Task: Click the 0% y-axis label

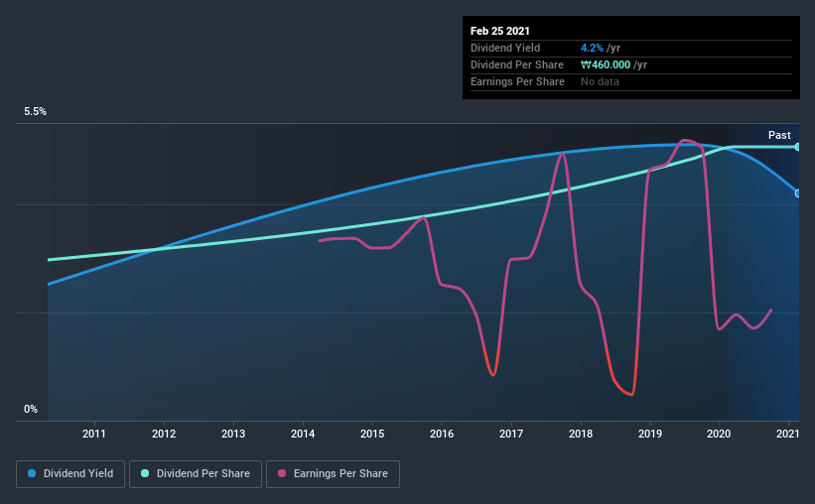Action: pyautogui.click(x=31, y=410)
